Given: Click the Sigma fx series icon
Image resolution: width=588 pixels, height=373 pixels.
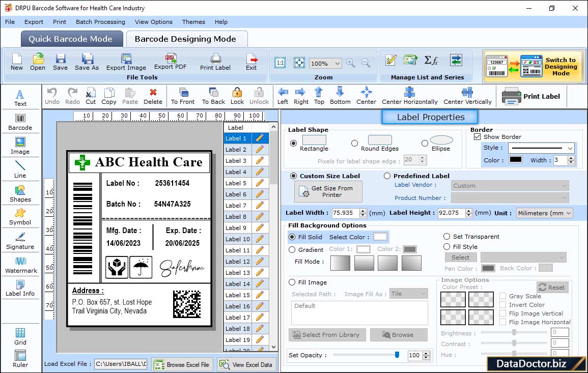Looking at the screenshot, I should point(431,60).
